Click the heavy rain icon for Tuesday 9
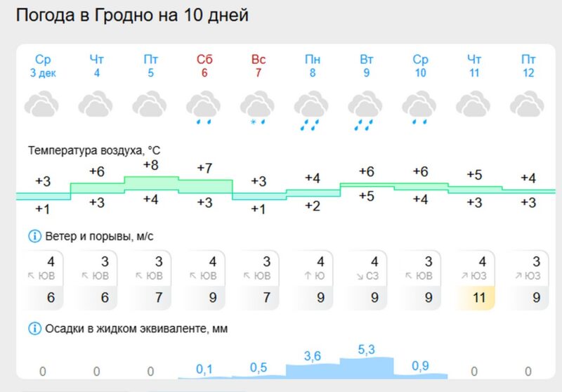Viewport: 562px width, 392px height. point(366,111)
